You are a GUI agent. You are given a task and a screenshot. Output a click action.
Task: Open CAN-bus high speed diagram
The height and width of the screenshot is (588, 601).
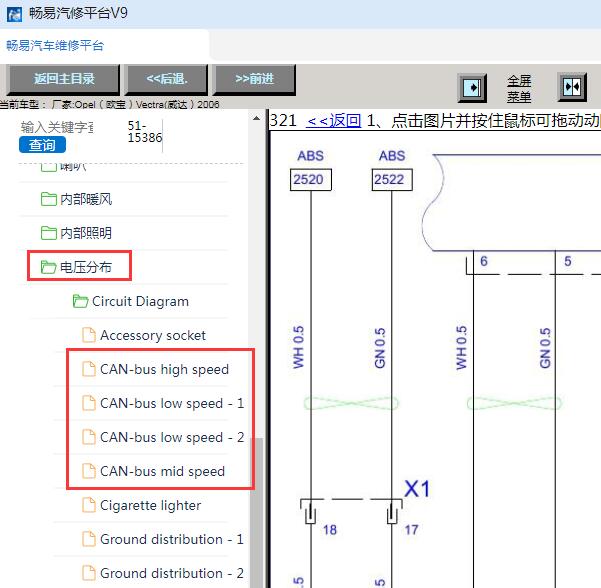coord(164,370)
